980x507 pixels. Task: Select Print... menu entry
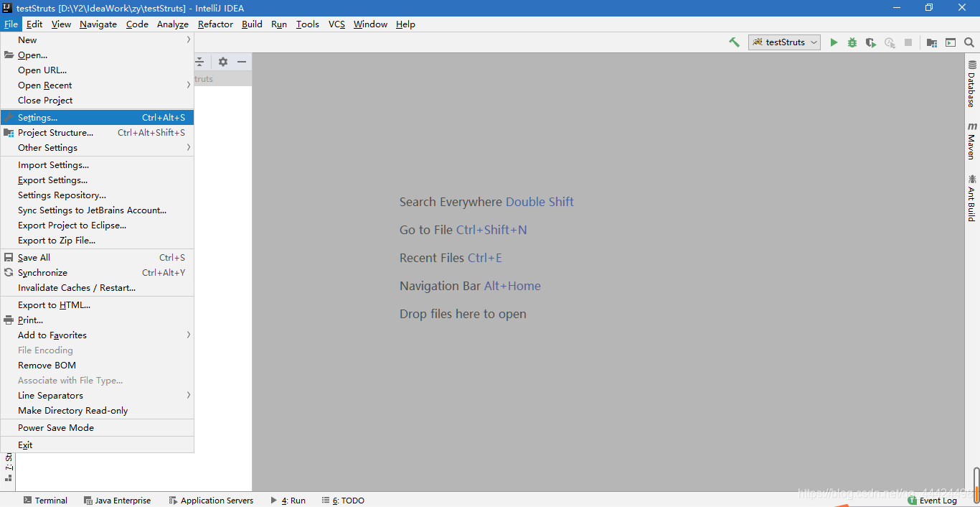point(97,320)
